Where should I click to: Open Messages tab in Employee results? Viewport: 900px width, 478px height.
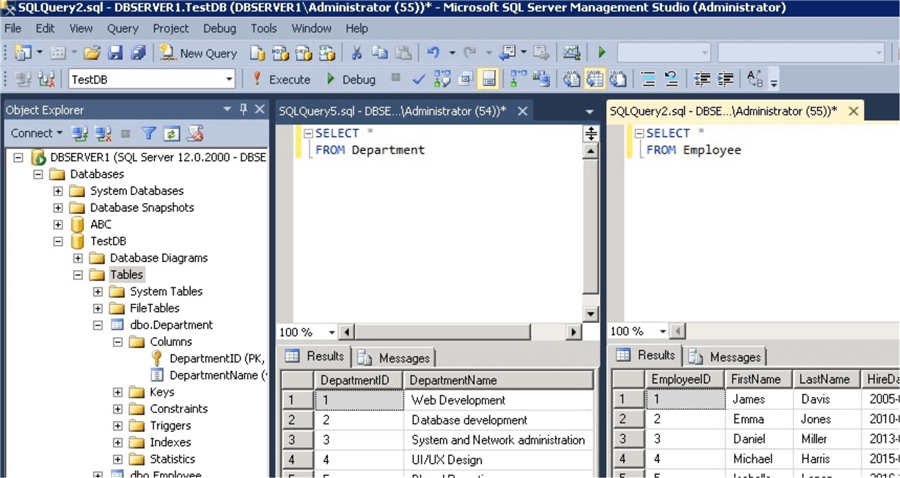[x=726, y=357]
